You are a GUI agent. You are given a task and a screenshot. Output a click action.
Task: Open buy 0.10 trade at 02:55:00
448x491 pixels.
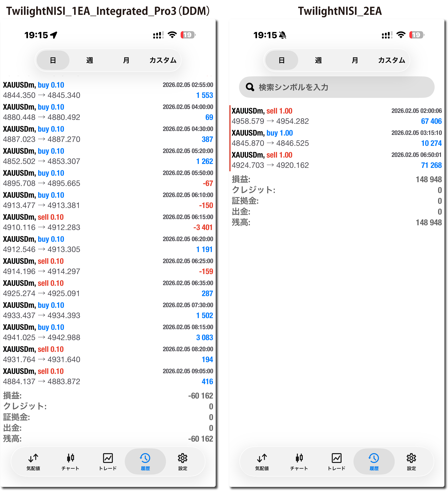[x=108, y=90]
